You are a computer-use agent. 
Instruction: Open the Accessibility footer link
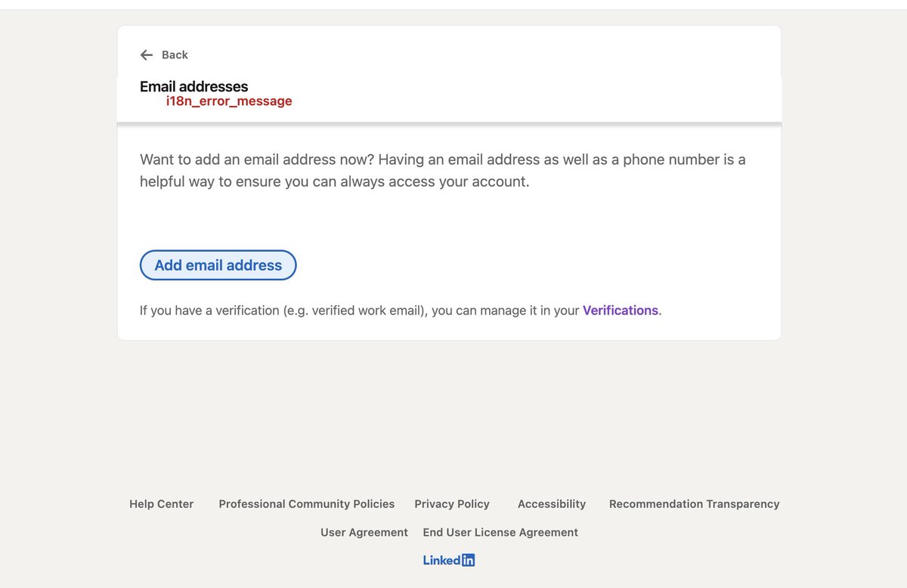(x=552, y=504)
